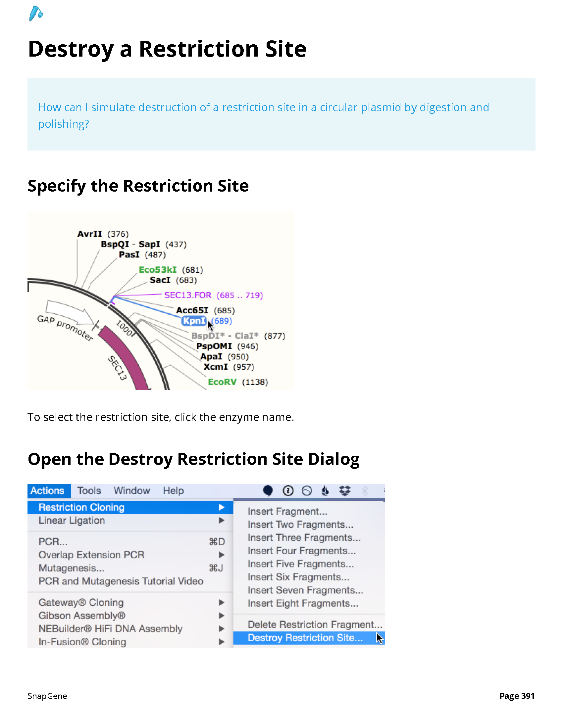Click the Dropbox menu bar icon
Image resolution: width=563 pixels, height=728 pixels.
pos(344,491)
